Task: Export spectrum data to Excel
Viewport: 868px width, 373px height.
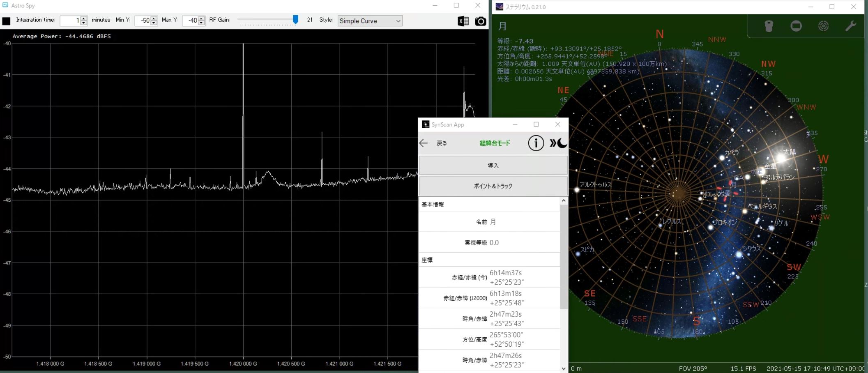Action: point(463,21)
